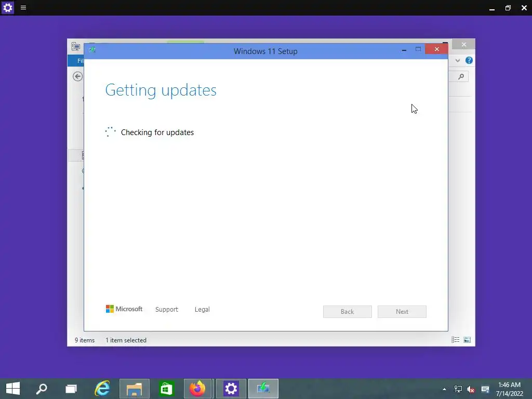
Task: Click the Support link in Windows 11 Setup
Action: (x=167, y=310)
